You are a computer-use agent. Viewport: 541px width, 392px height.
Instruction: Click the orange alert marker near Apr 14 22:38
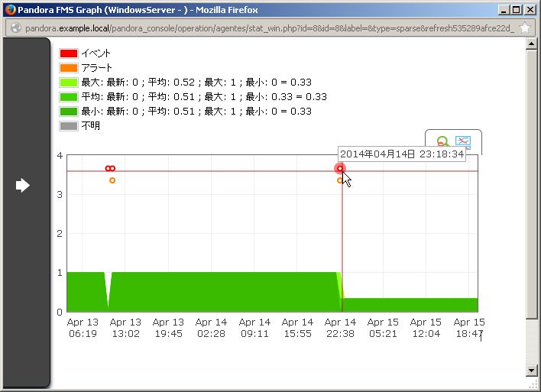click(x=340, y=180)
